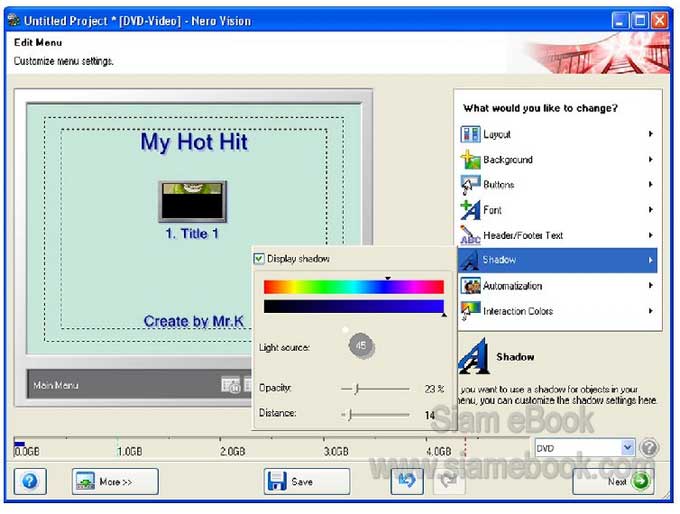This screenshot has height=514, width=680.
Task: Expand the Buttons submenu arrow
Action: 651,184
